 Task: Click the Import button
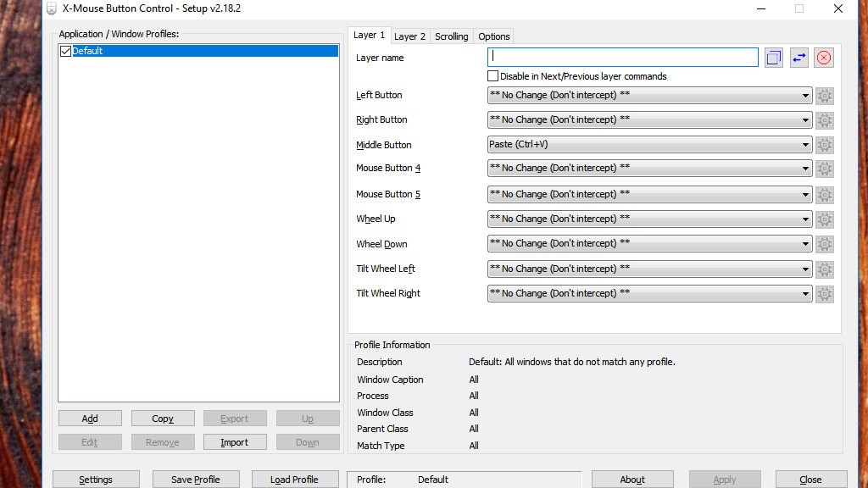click(235, 442)
